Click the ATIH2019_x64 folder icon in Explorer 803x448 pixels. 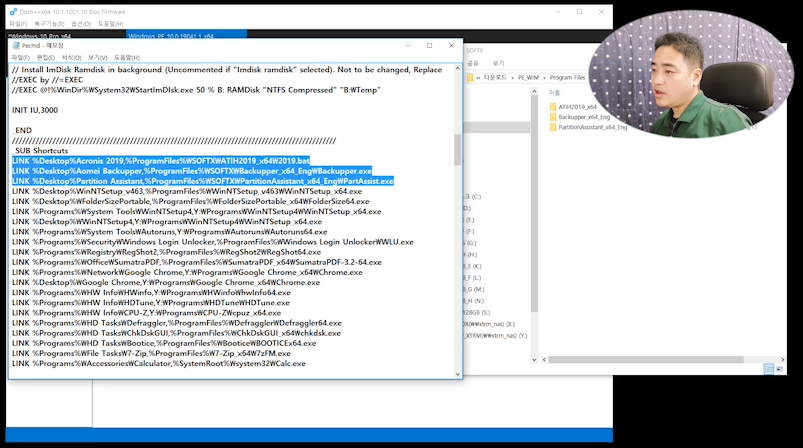553,107
